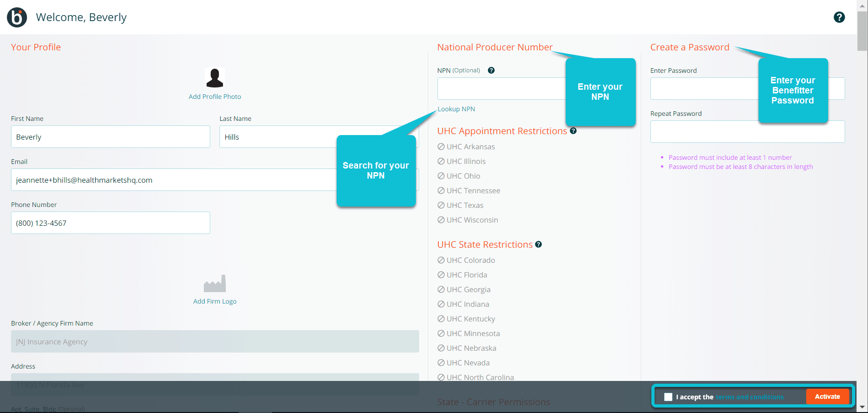The image size is (868, 413).
Task: Click the Enter Password field
Action: pyautogui.click(x=748, y=89)
